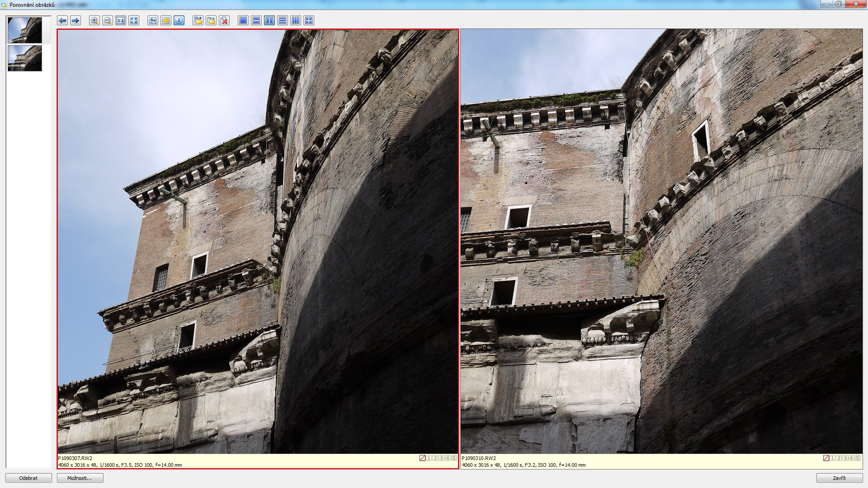Rate P1090310.RW2 with rating 5
Screen dimensions: 868x488
pyautogui.click(x=858, y=458)
